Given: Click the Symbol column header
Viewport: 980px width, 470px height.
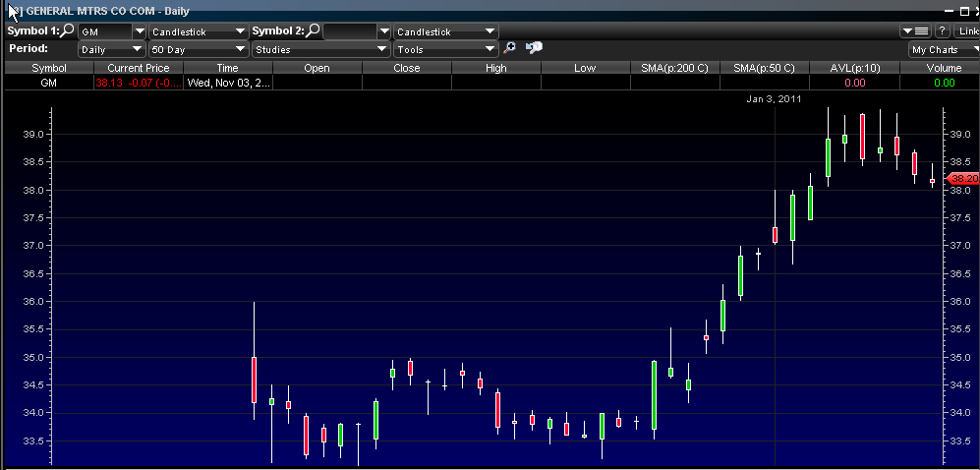Looking at the screenshot, I should pyautogui.click(x=49, y=68).
